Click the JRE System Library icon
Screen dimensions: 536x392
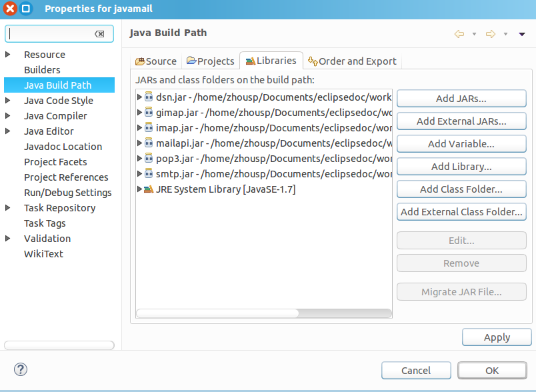tap(149, 189)
